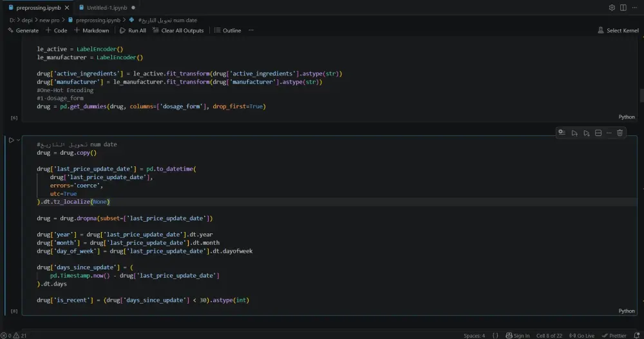Change the Python language of cell 8
The width and height of the screenshot is (644, 339).
tap(627, 311)
